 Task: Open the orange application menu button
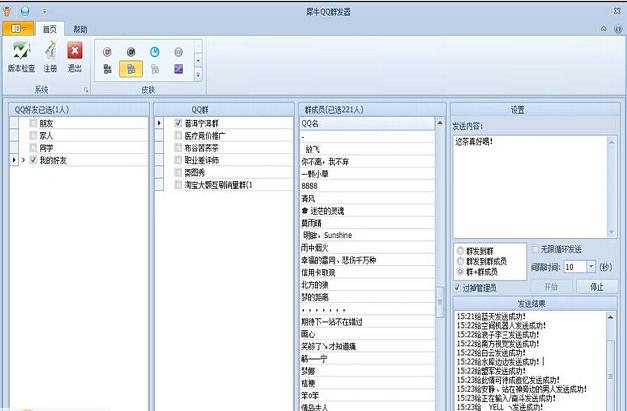coord(19,30)
